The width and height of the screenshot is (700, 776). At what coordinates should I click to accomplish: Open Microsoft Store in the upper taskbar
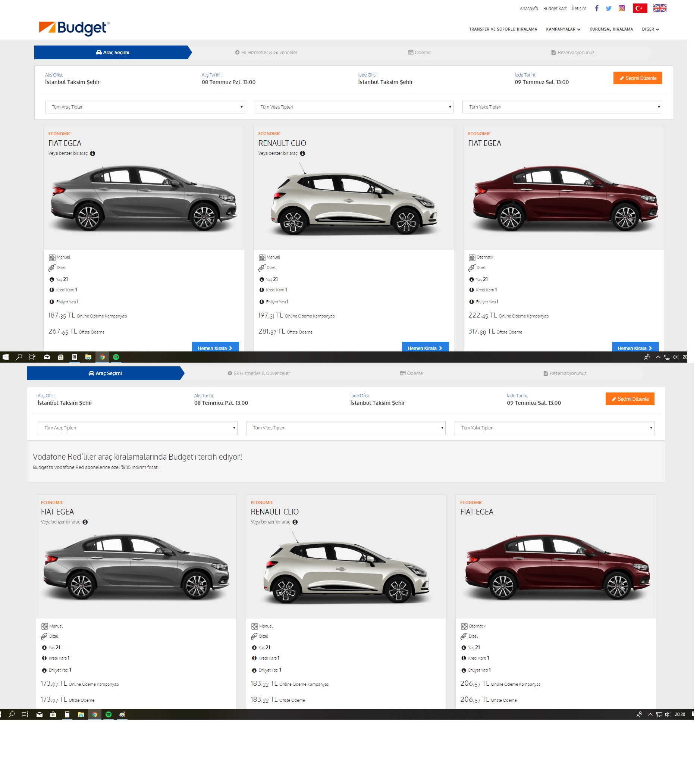pyautogui.click(x=60, y=357)
